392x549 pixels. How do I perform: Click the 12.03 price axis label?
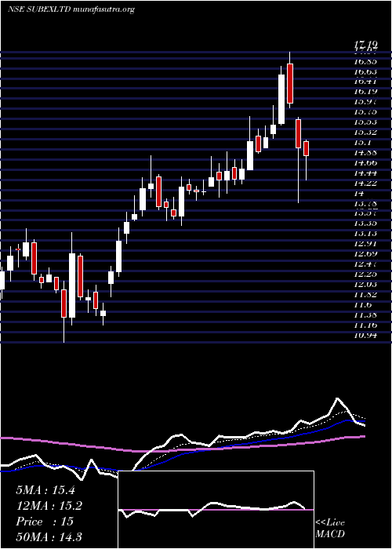(x=365, y=285)
